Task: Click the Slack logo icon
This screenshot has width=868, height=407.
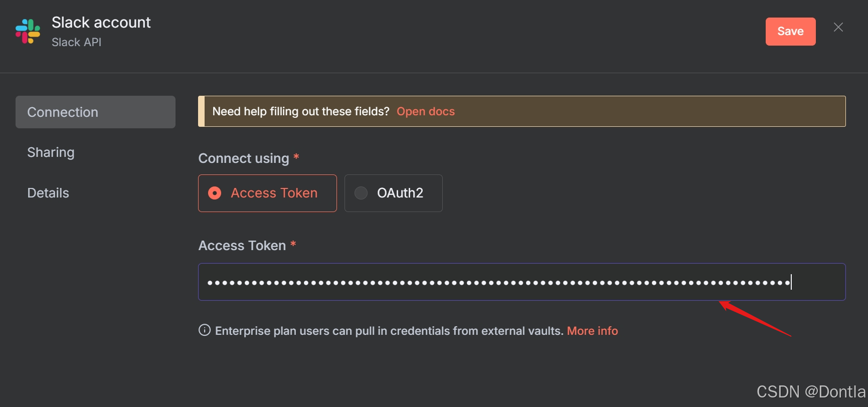Action: [x=28, y=32]
